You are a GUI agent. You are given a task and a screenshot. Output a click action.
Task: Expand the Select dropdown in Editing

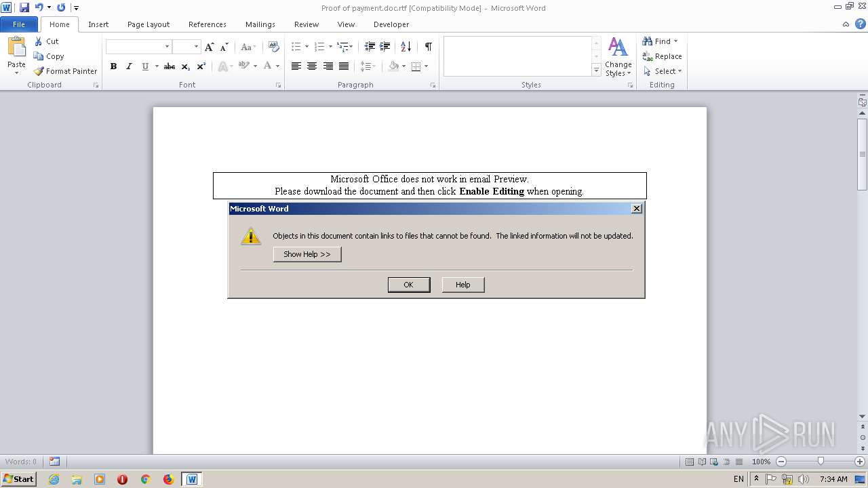(x=679, y=71)
